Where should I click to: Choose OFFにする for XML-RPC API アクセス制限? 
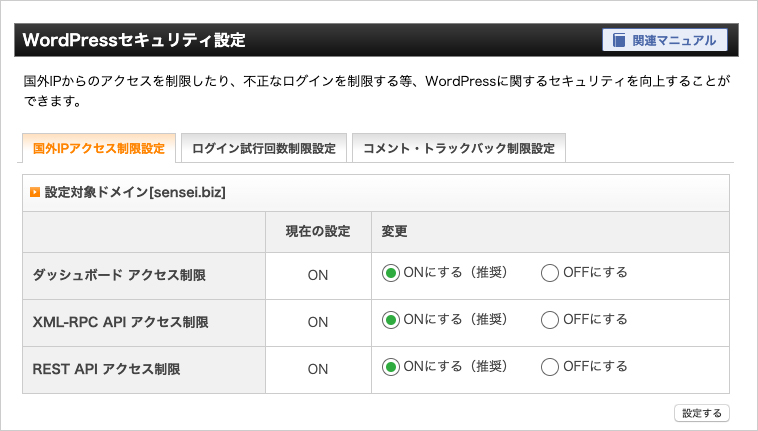click(x=550, y=320)
